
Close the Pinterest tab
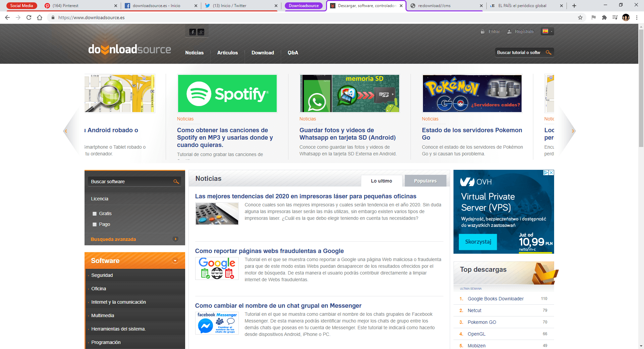point(116,6)
